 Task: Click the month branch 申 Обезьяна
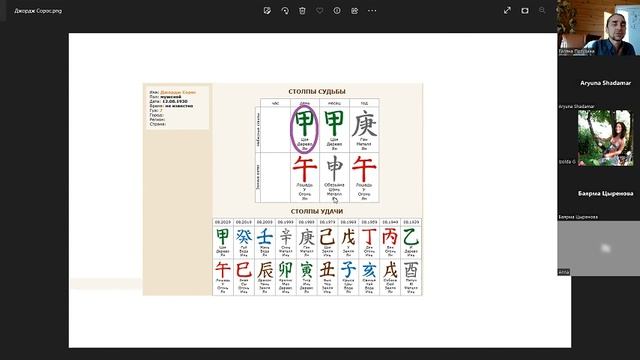click(334, 169)
